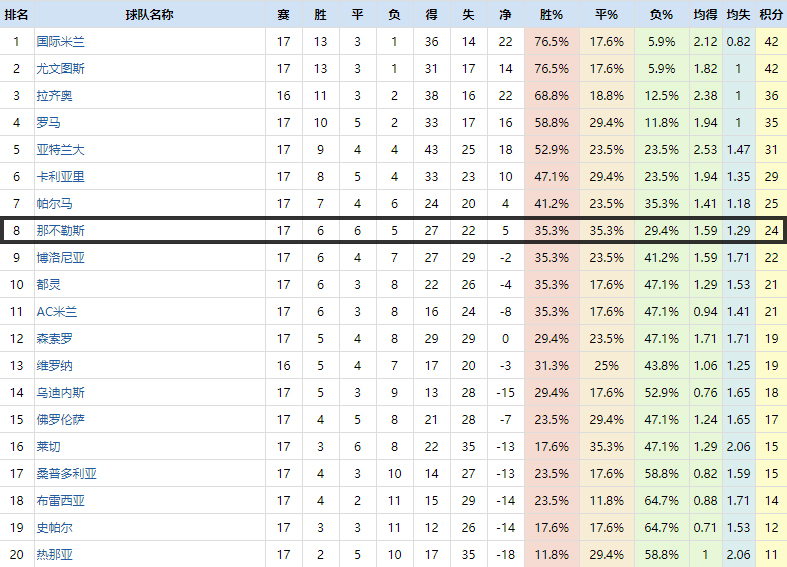This screenshot has width=787, height=567.
Task: Click the 均得 column header
Action: click(x=705, y=15)
